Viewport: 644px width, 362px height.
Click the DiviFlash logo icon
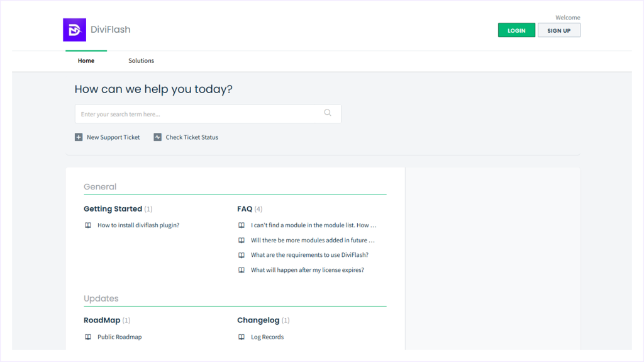(74, 30)
